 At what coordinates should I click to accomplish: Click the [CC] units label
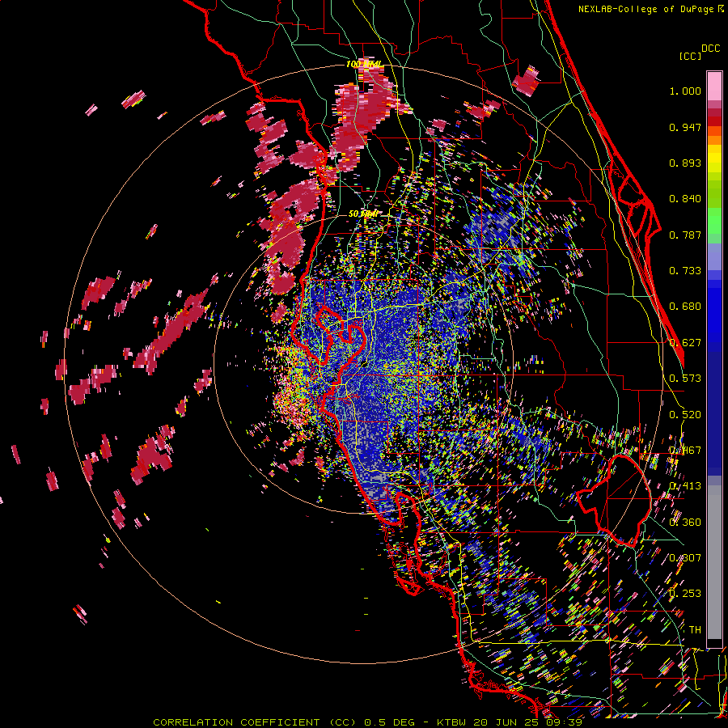(690, 56)
